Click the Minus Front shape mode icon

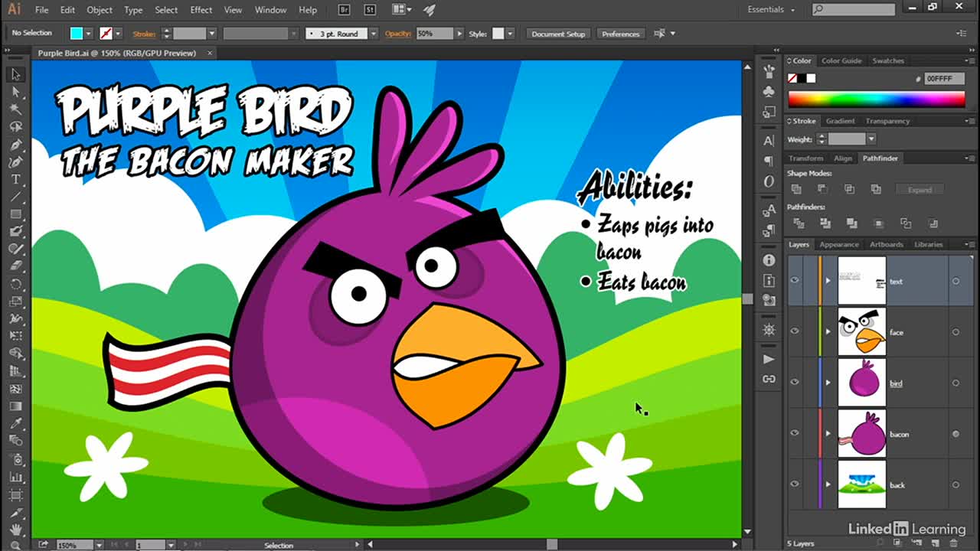(822, 189)
